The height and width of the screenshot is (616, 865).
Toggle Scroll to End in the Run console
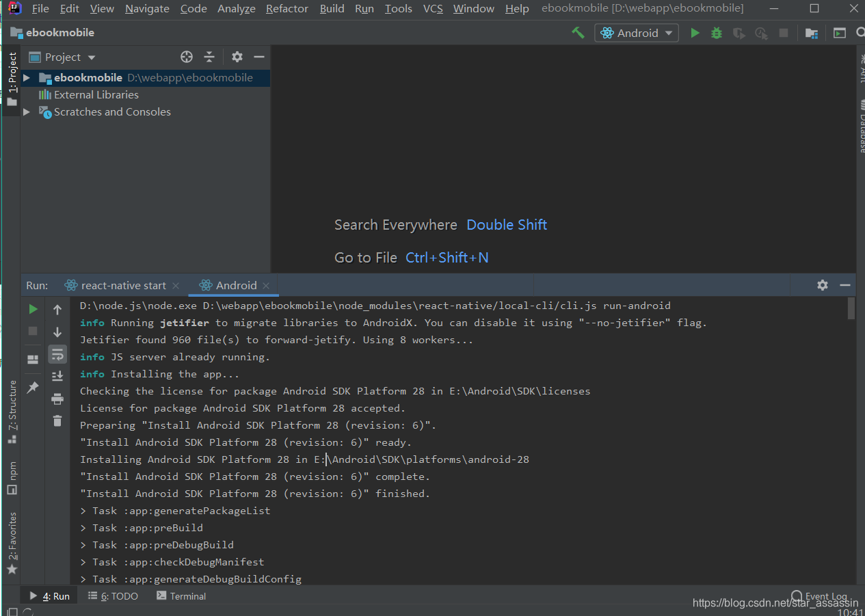[x=57, y=376]
